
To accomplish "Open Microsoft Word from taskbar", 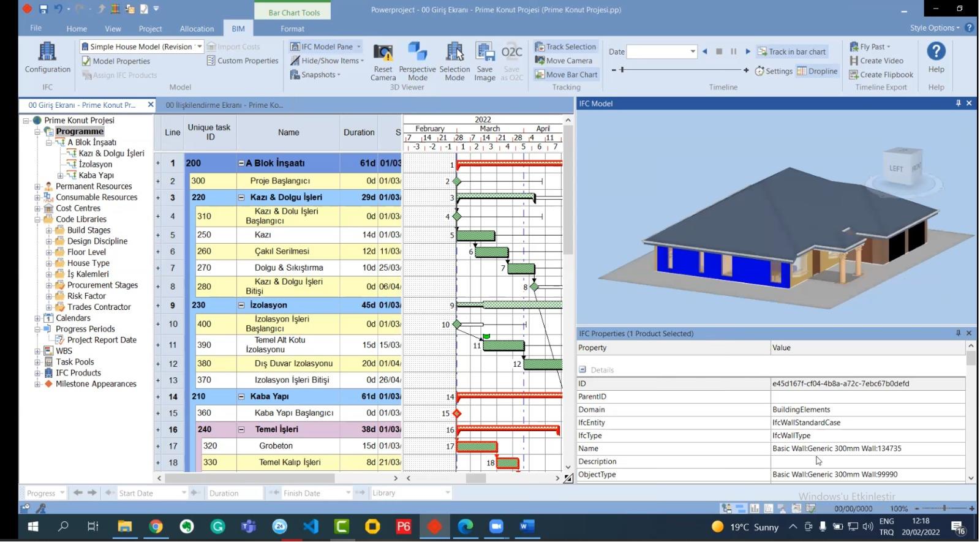I will 527,527.
